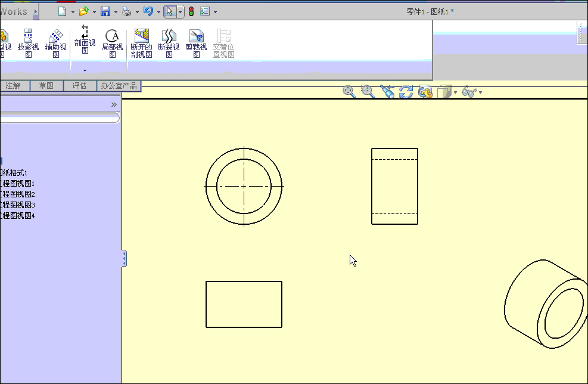Click the Rebuild traffic light icon

pos(191,12)
